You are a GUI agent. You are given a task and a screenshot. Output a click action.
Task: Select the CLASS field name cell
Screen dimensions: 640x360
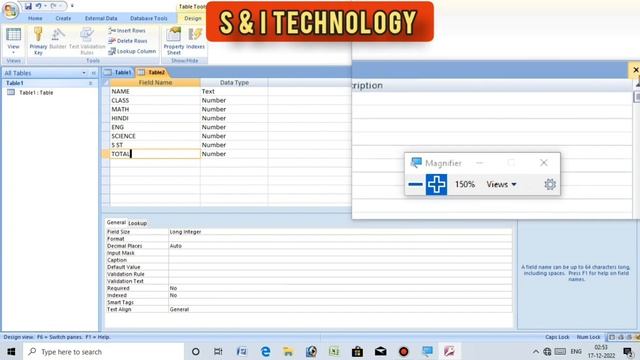click(x=155, y=100)
